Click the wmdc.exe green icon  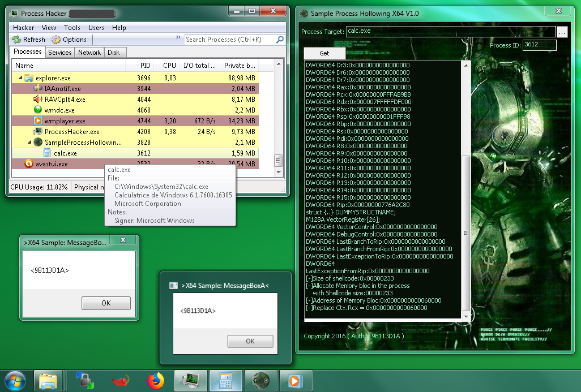38,110
